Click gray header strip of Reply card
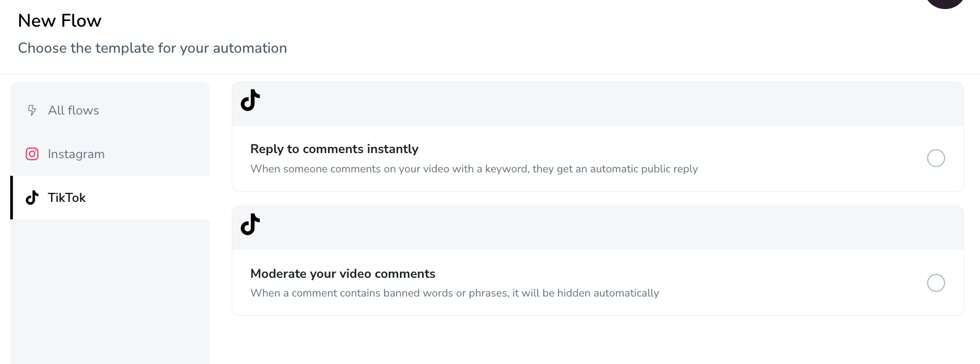 598,104
